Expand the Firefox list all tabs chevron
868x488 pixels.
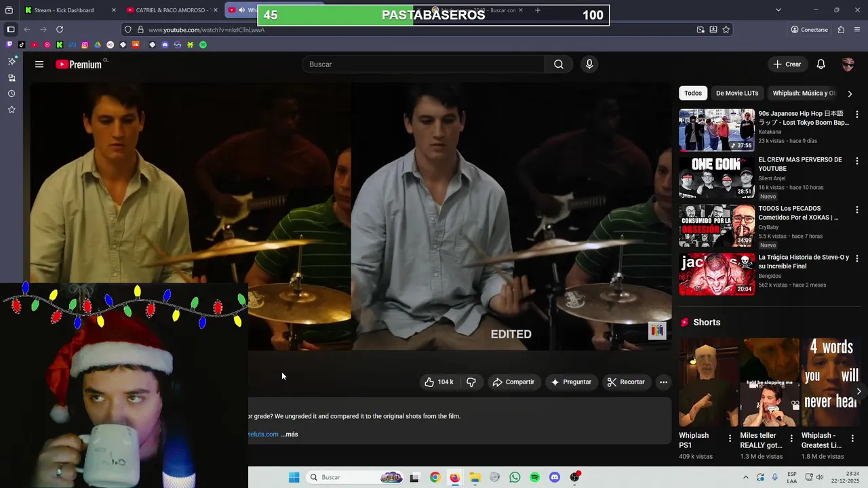[x=778, y=10]
